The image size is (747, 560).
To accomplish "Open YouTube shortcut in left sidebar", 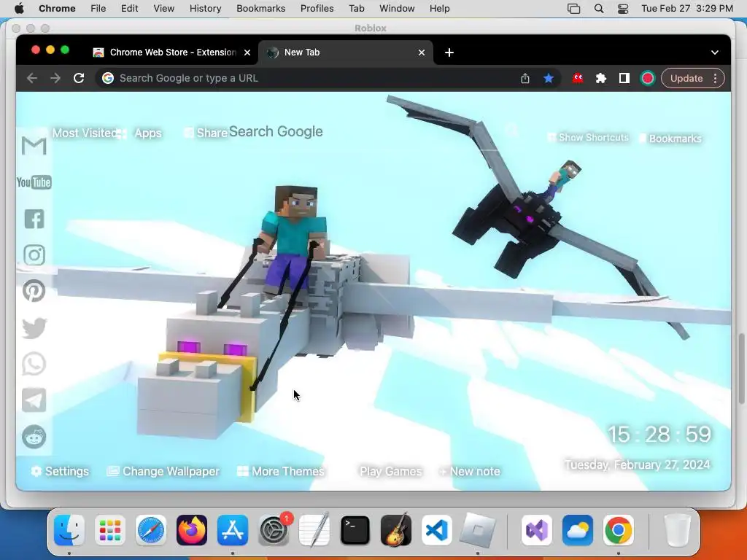I will (x=34, y=182).
